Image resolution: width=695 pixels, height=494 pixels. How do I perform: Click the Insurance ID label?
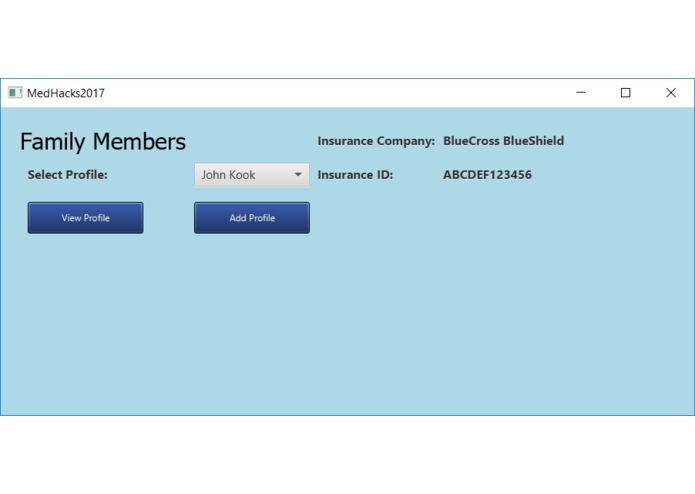(355, 175)
